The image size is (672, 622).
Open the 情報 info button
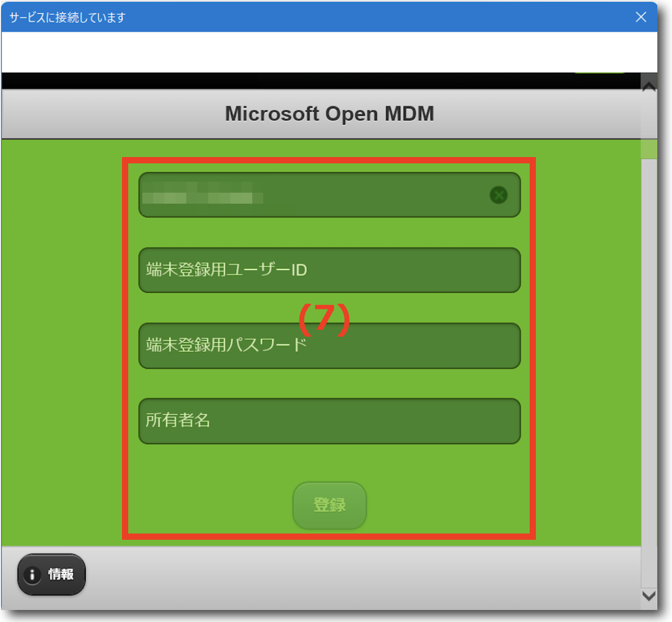coord(51,574)
